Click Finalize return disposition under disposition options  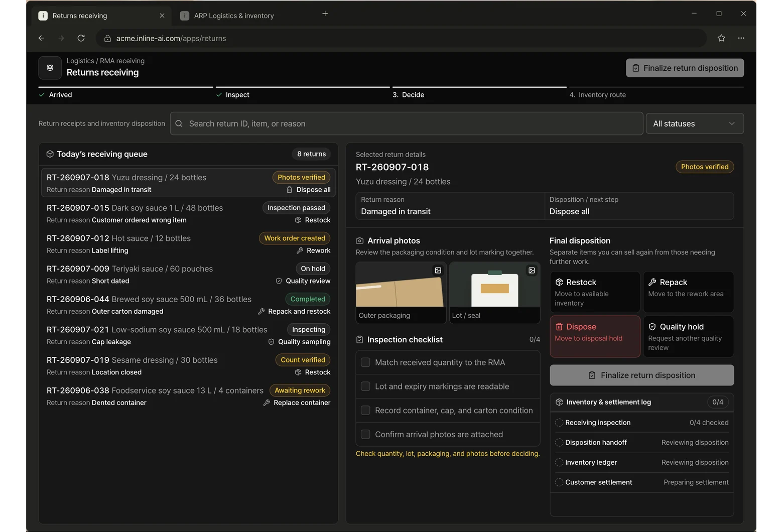pos(641,375)
